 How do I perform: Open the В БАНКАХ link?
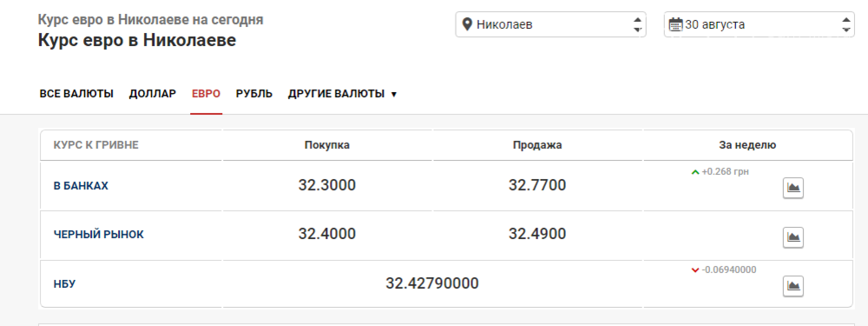(81, 186)
